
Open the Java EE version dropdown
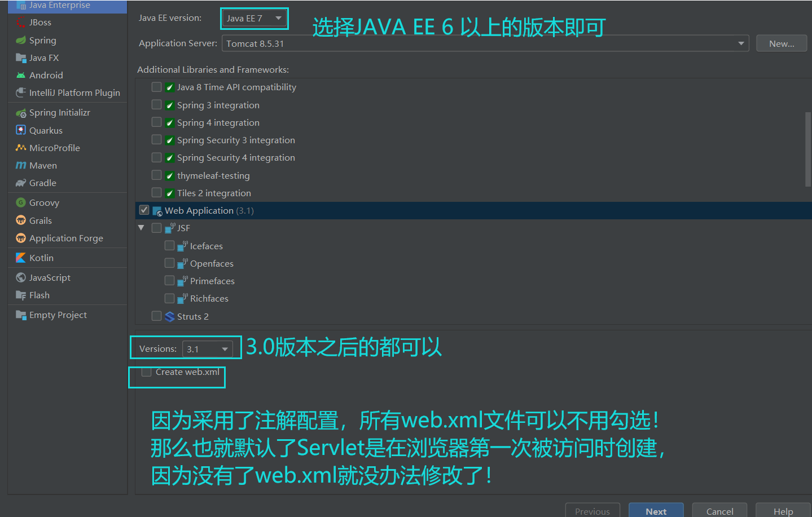(x=254, y=19)
